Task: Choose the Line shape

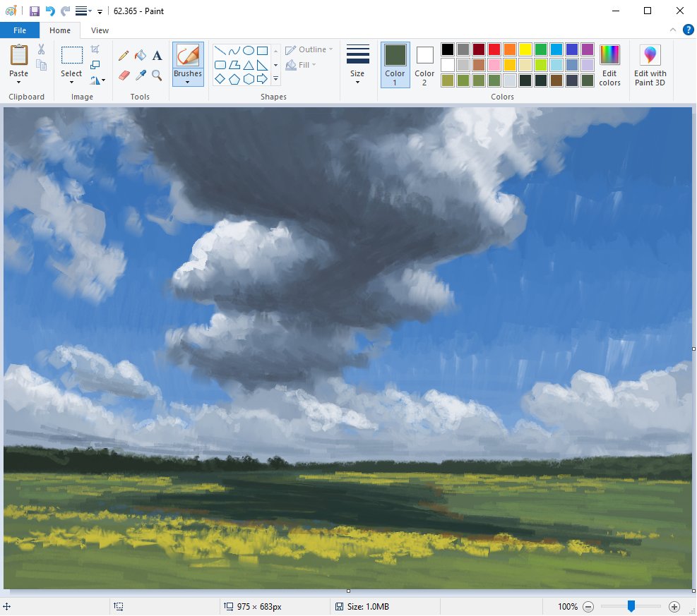Action: (220, 50)
